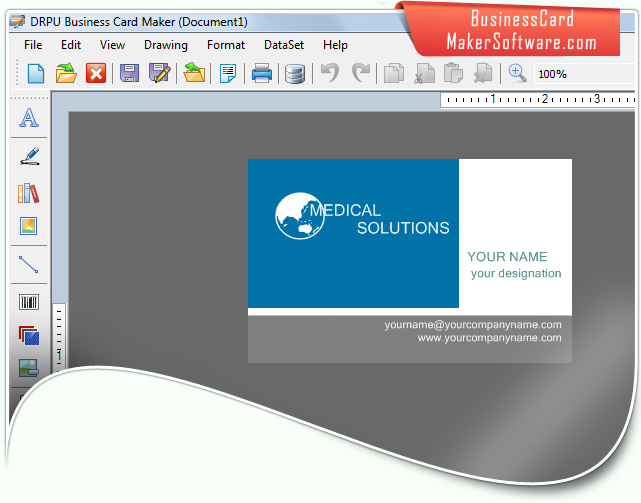
Task: Select the Text tool letter A
Action: (29, 118)
